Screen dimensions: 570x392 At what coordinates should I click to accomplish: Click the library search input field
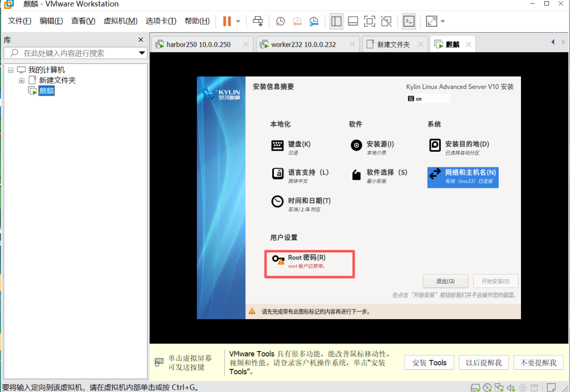coord(72,53)
